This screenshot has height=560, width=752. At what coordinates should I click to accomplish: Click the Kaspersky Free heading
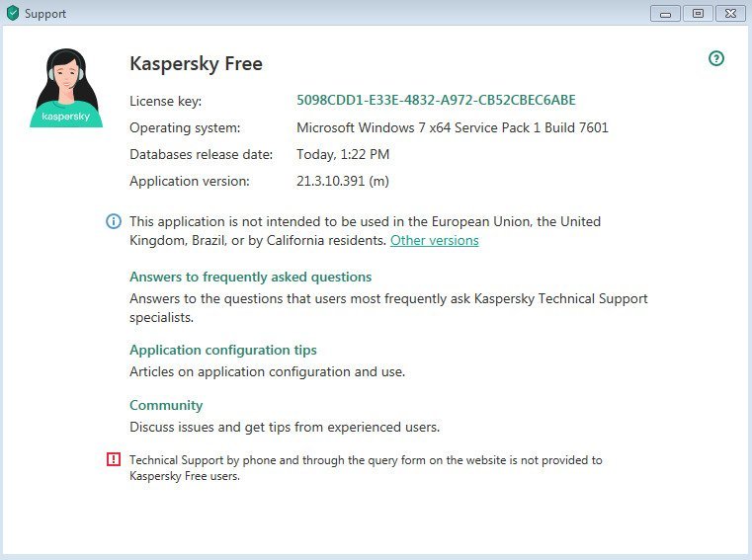pyautogui.click(x=196, y=64)
